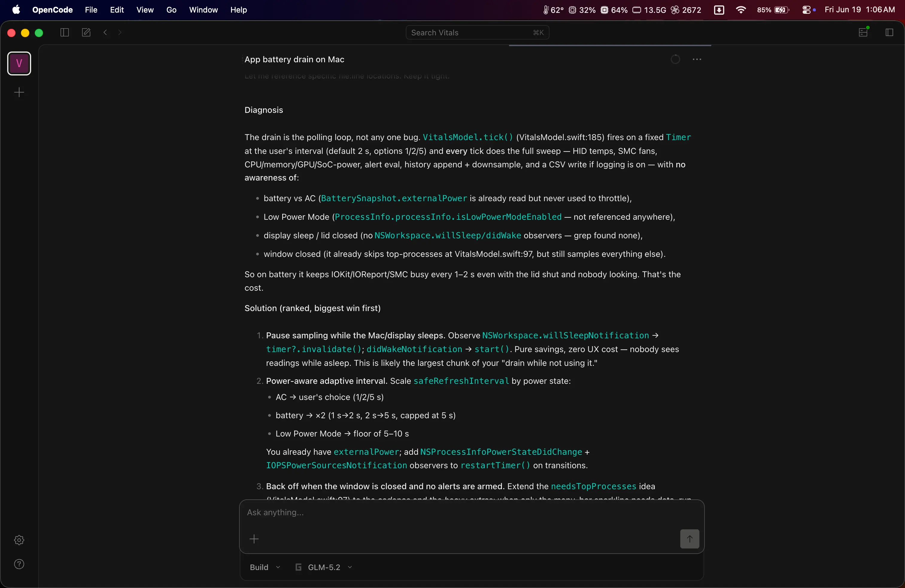Expand the GLM-5.2 model selector
Viewport: 905px width, 588px height.
[x=324, y=567]
